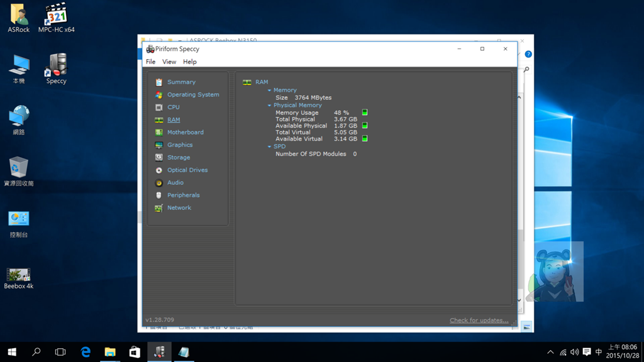Collapse the SPD tree node
The width and height of the screenshot is (644, 362).
click(269, 147)
